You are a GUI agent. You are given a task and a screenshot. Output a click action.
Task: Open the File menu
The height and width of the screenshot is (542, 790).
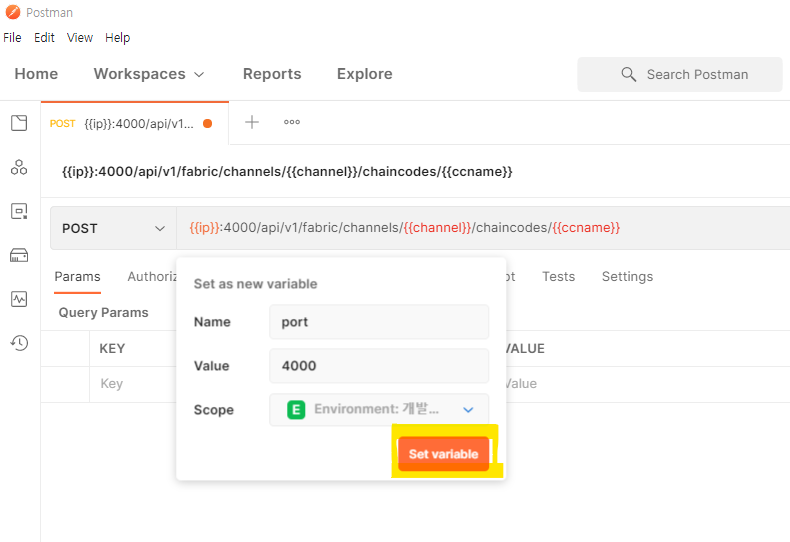coord(12,38)
